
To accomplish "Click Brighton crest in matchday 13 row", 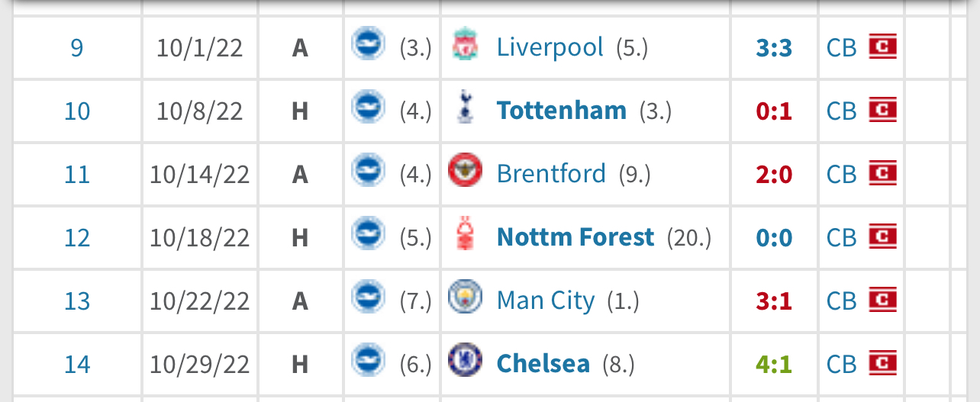I will coord(368,297).
